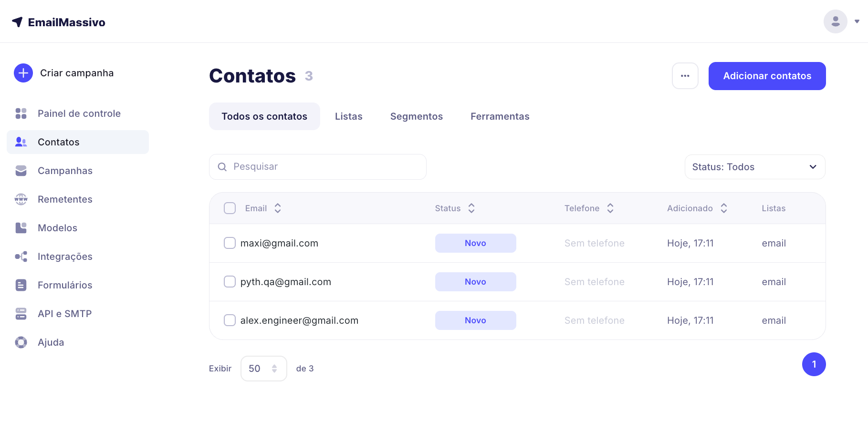The height and width of the screenshot is (421, 868).
Task: Open the user avatar account menu
Action: [836, 21]
